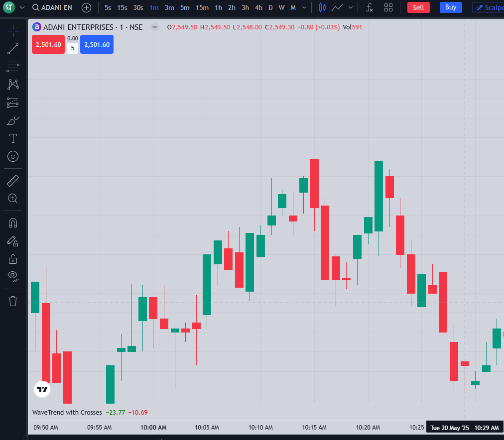The height and width of the screenshot is (440, 504).
Task: Open the indicators fx menu
Action: click(x=370, y=7)
